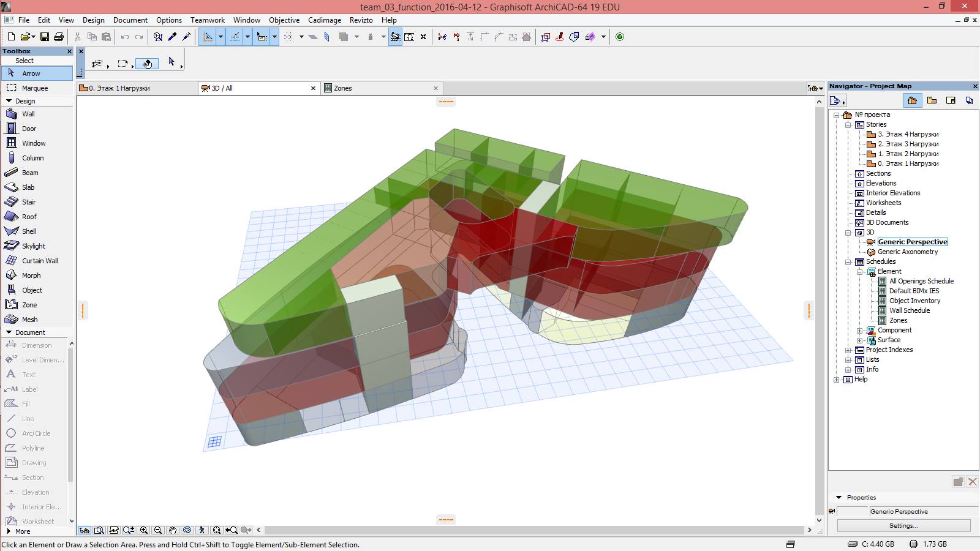Open the Teamwork menu
This screenshot has width=980, height=551.
208,20
